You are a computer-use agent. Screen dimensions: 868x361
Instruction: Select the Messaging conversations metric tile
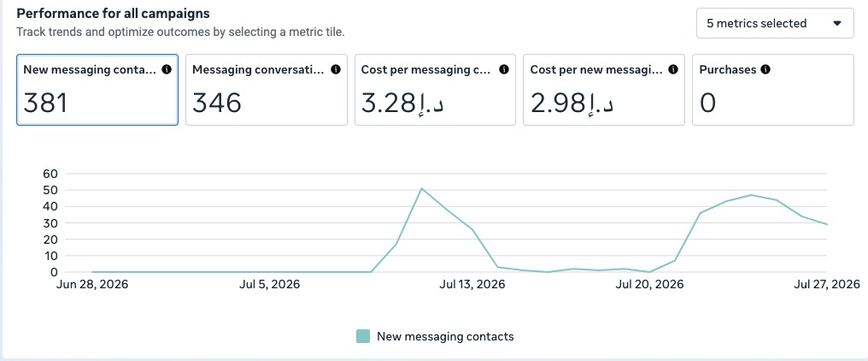click(x=267, y=90)
